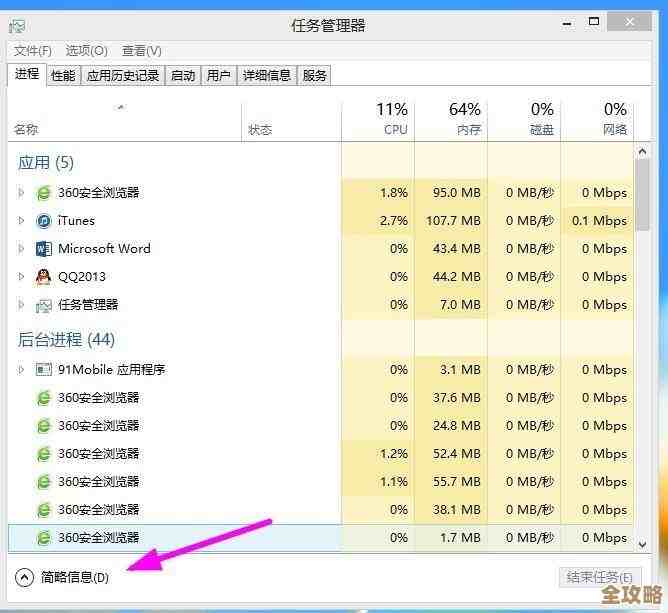This screenshot has width=668, height=613.
Task: Click the 43.4 MB memory value
Action: 457,249
